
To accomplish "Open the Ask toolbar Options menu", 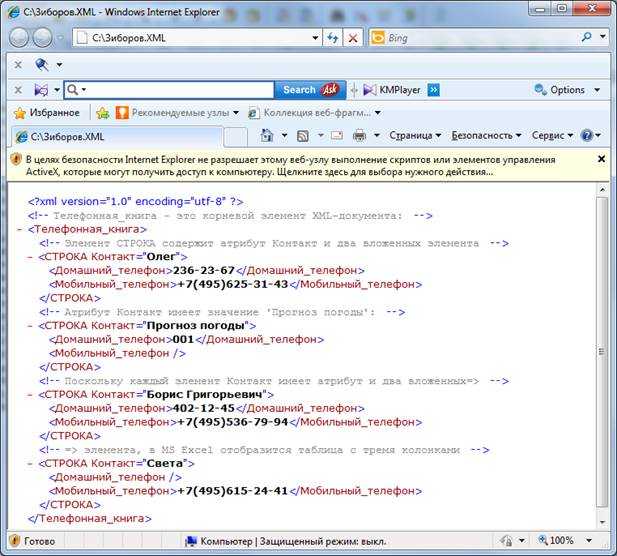I will (x=567, y=90).
